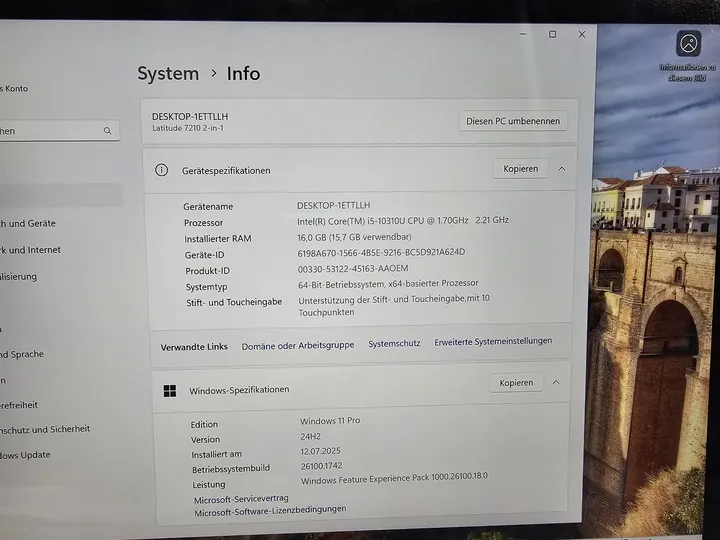This screenshot has height=540, width=720.
Task: Click 'Windows Feature Experience Pack' value
Action: point(394,478)
